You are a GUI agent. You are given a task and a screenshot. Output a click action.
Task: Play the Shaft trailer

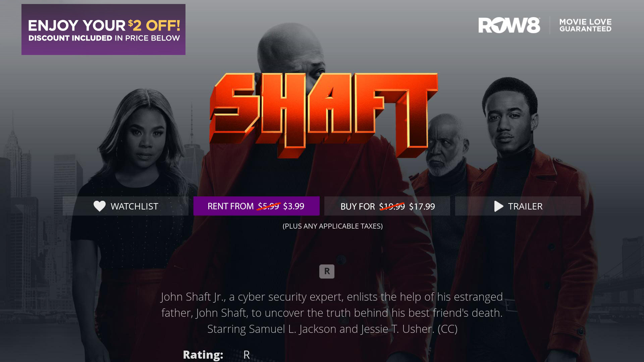pyautogui.click(x=518, y=206)
